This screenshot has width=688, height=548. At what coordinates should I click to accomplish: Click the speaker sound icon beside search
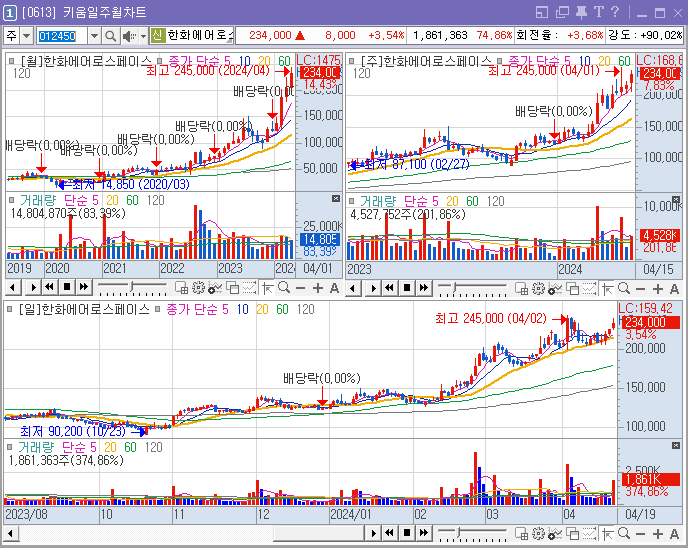[129, 36]
